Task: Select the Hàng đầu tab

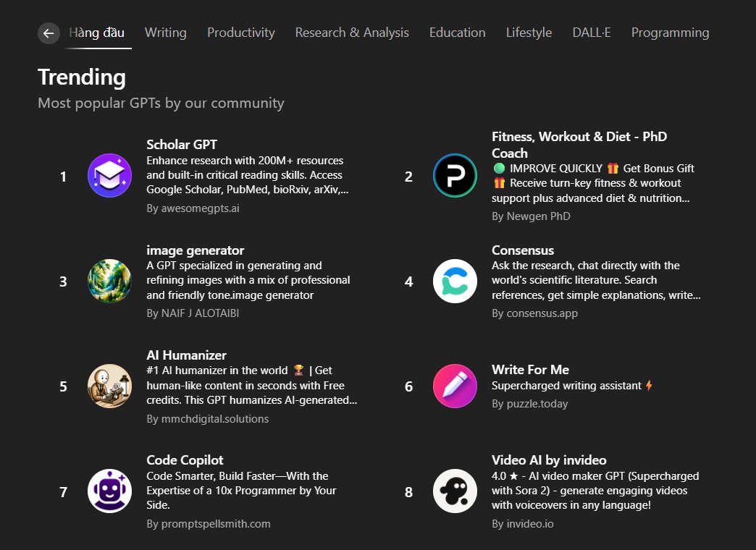Action: pyautogui.click(x=97, y=33)
